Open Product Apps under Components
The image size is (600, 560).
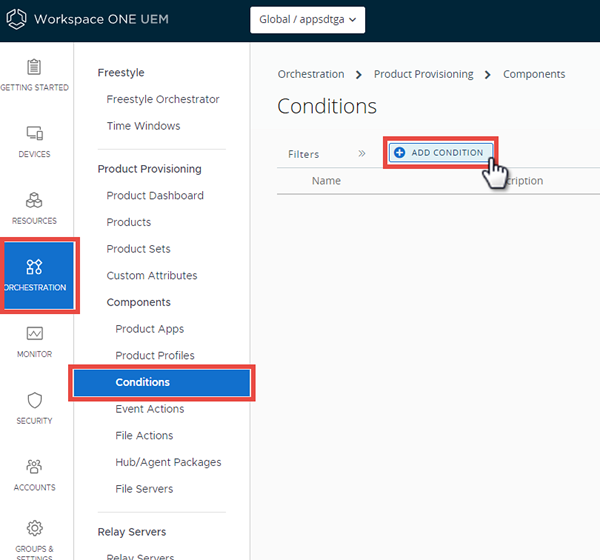click(x=150, y=329)
